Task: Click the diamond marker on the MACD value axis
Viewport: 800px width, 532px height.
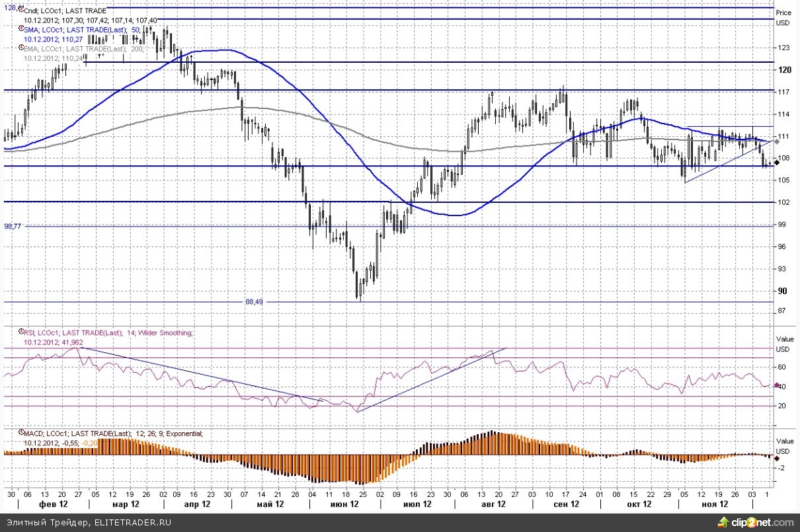Action: 778,457
